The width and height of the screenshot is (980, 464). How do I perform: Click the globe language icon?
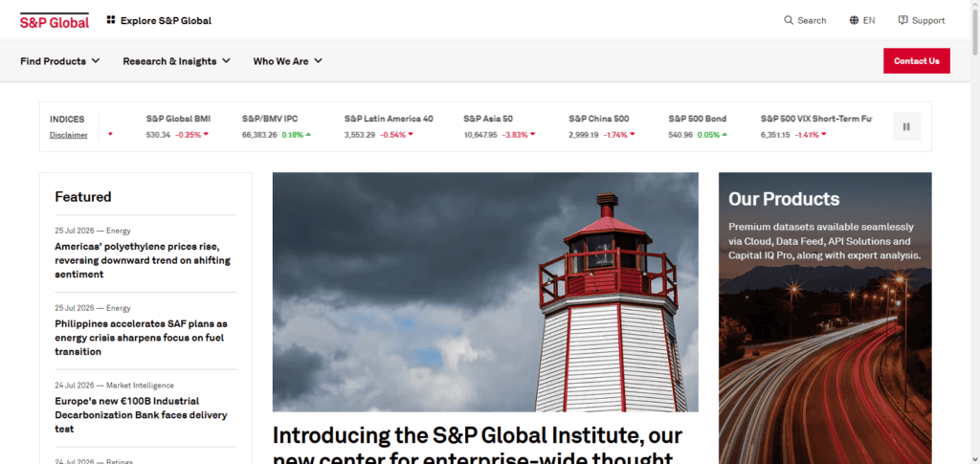point(854,20)
